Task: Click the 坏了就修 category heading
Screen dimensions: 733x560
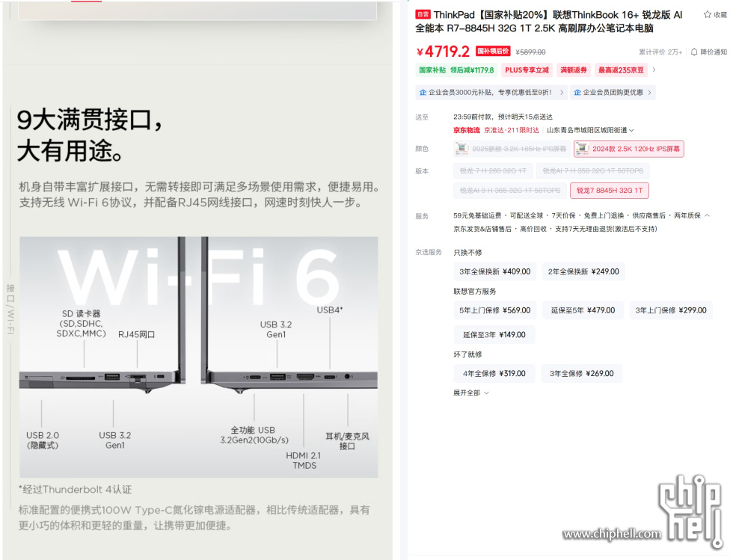Action: pos(467,354)
